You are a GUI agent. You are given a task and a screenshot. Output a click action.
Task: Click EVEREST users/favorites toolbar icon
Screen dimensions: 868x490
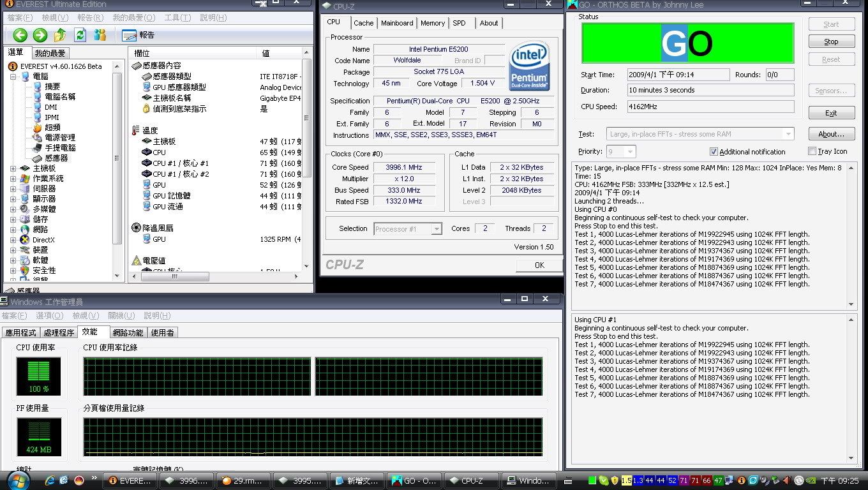(100, 35)
